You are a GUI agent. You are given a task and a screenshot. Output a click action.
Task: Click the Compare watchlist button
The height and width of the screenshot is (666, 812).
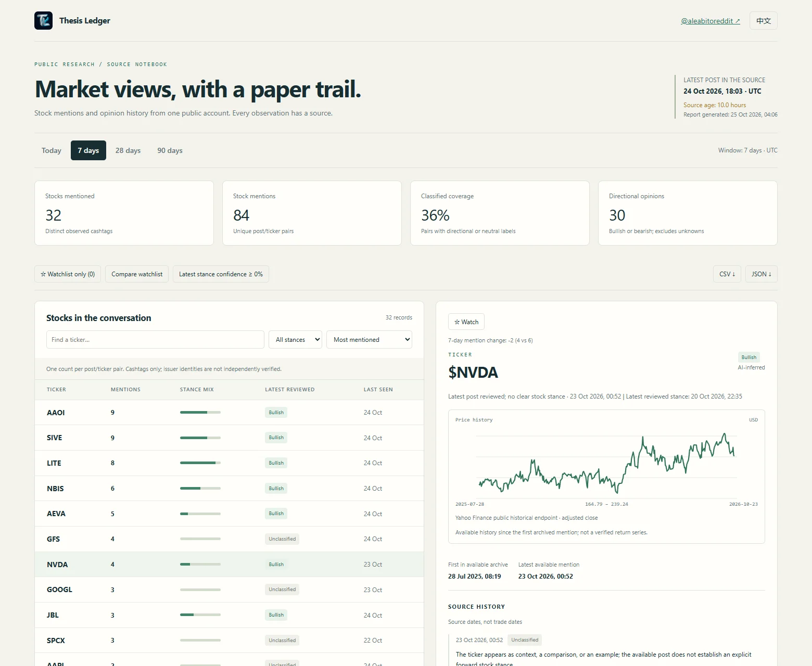coord(137,274)
